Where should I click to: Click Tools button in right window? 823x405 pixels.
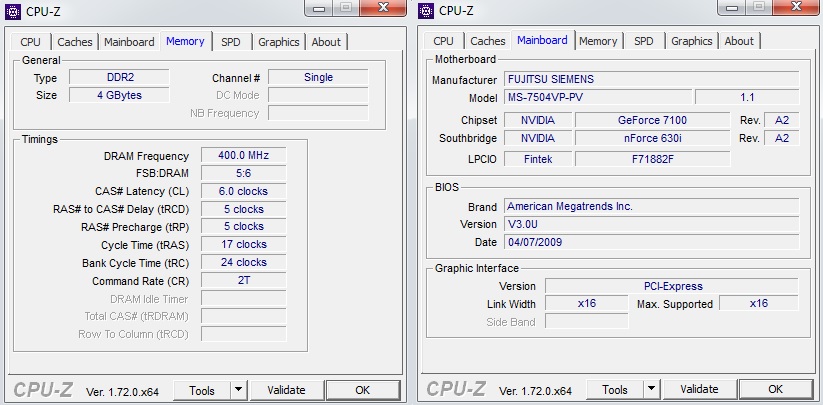tap(615, 390)
